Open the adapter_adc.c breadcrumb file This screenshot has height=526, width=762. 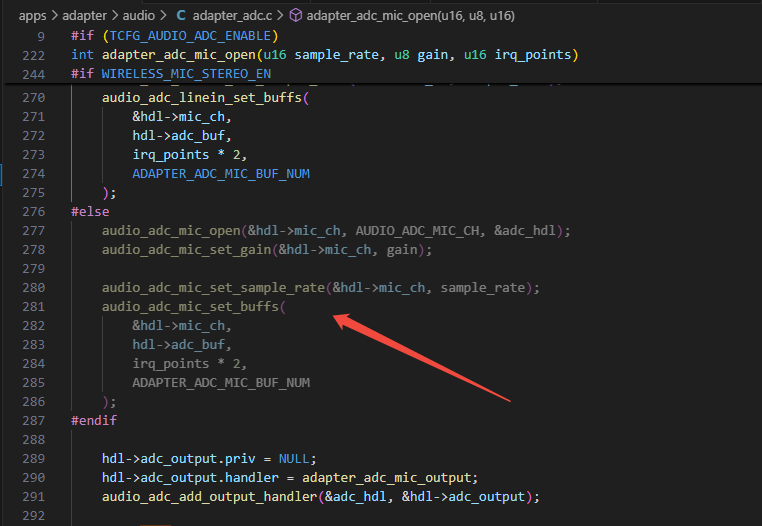(232, 16)
